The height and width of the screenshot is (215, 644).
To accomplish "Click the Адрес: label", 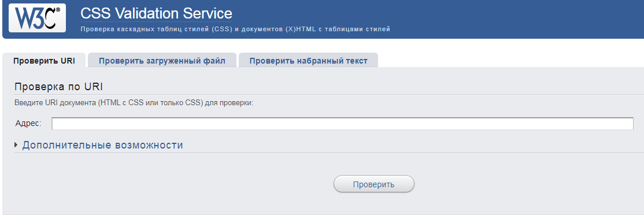I will coord(28,123).
